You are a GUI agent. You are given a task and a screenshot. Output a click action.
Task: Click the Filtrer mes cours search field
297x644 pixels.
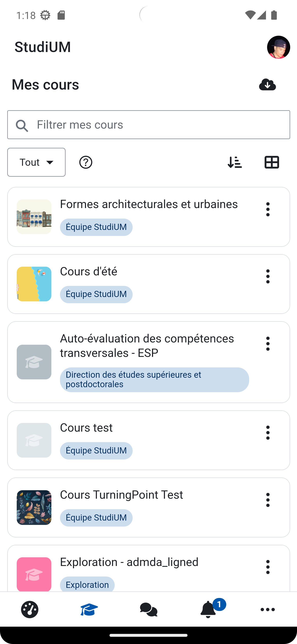(x=149, y=125)
